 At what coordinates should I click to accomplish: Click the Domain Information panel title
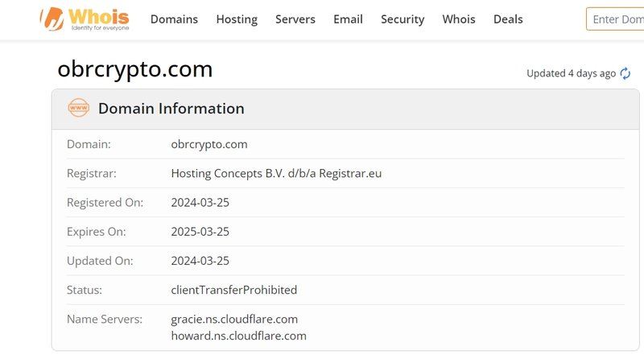[171, 109]
